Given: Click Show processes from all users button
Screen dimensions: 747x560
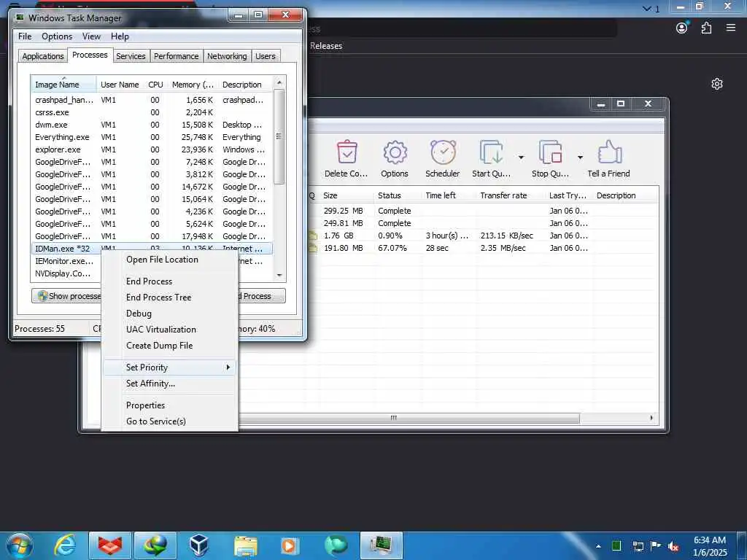Looking at the screenshot, I should coord(66,296).
